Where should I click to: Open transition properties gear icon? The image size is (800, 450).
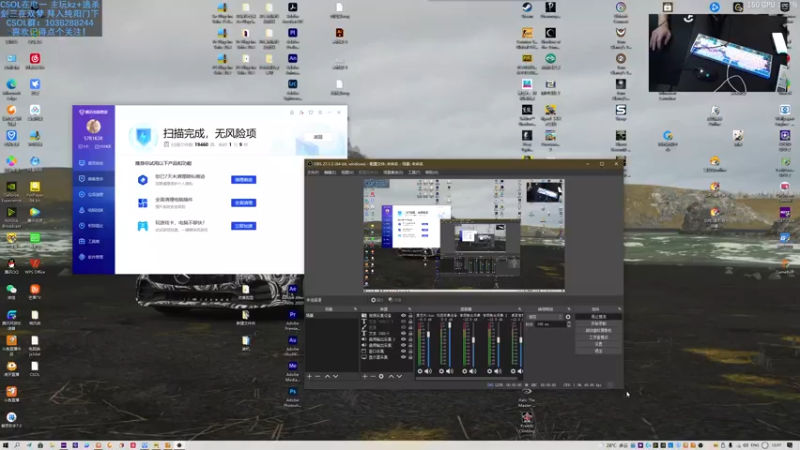pos(568,317)
